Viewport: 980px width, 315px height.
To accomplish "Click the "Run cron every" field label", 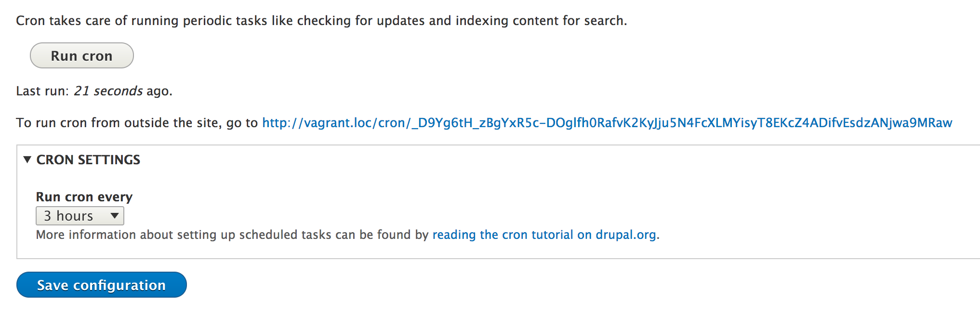I will pos(84,197).
